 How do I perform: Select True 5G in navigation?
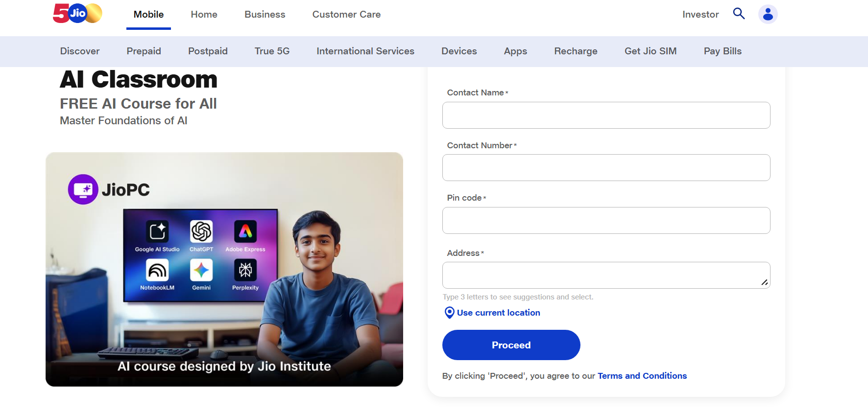[272, 51]
